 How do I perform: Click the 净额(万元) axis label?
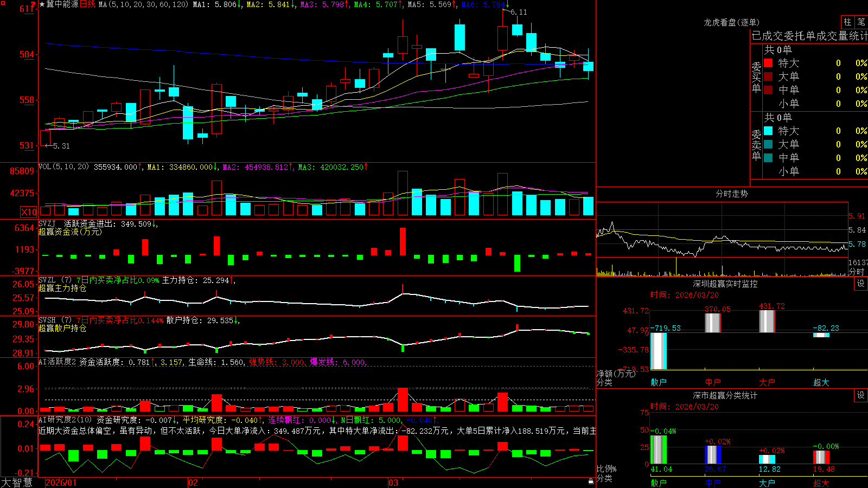(616, 374)
